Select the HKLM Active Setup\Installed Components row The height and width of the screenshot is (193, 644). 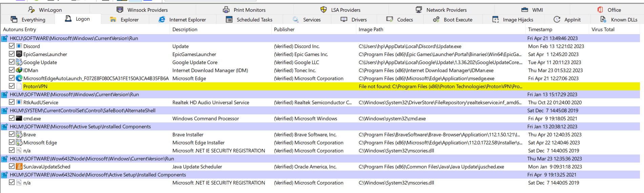[x=320, y=126]
